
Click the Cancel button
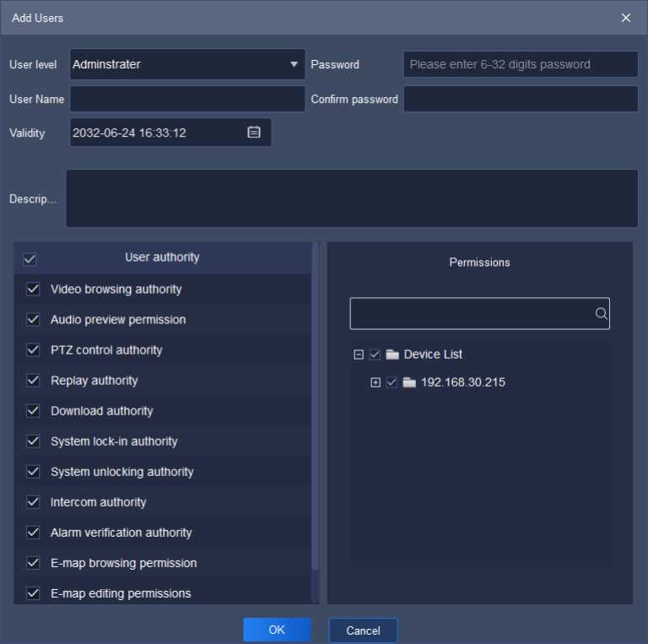tap(363, 630)
